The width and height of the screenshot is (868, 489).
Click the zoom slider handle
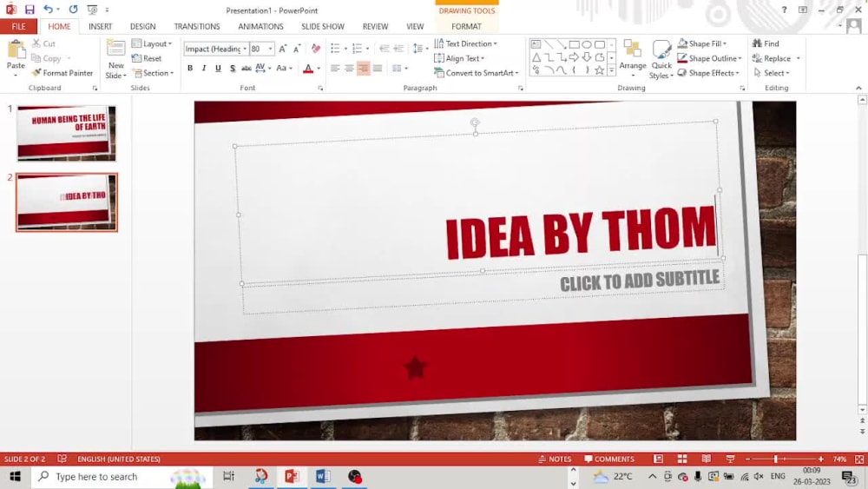pyautogui.click(x=776, y=459)
